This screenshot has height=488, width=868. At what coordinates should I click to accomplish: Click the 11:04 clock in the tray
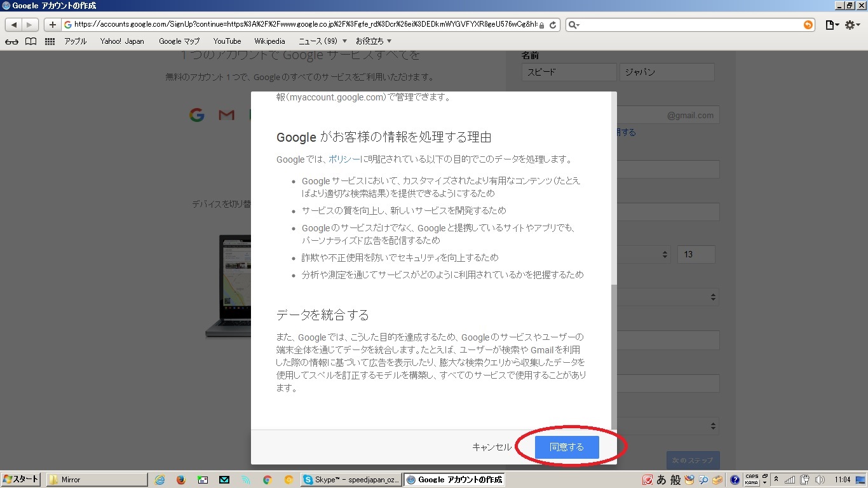coord(843,480)
